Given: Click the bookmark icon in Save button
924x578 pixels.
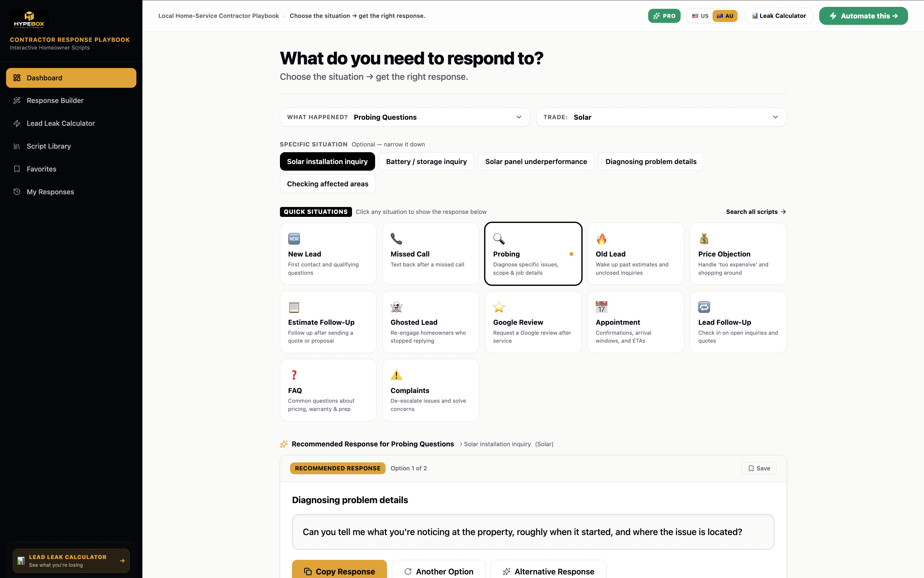Looking at the screenshot, I should tap(751, 468).
